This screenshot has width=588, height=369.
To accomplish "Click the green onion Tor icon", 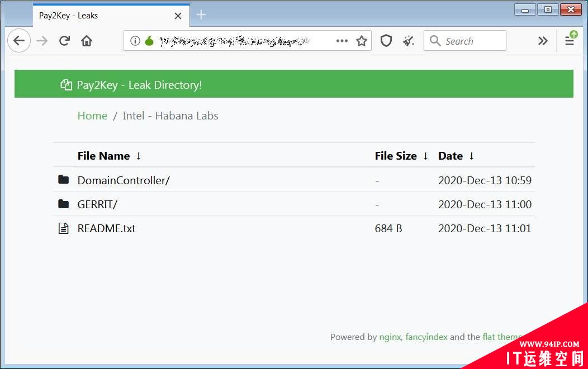I will pos(149,40).
